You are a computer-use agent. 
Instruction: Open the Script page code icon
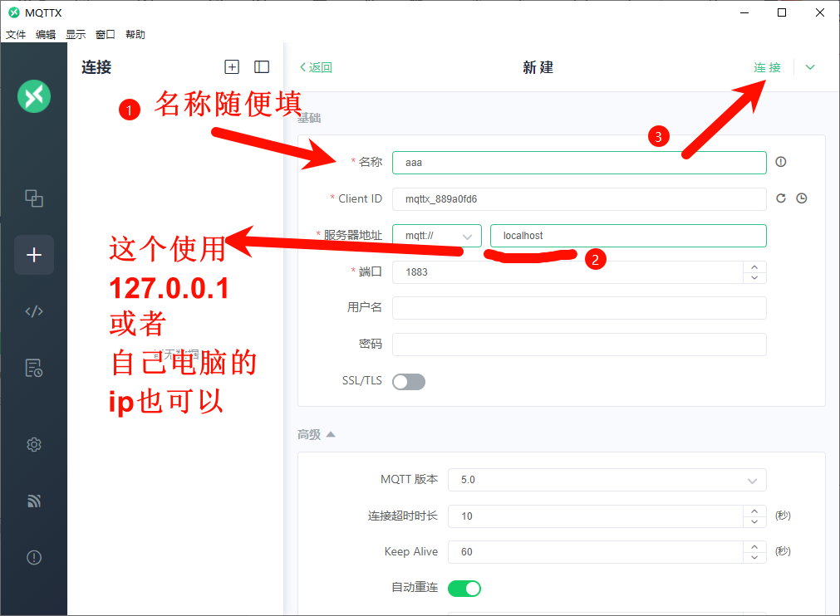tap(34, 311)
